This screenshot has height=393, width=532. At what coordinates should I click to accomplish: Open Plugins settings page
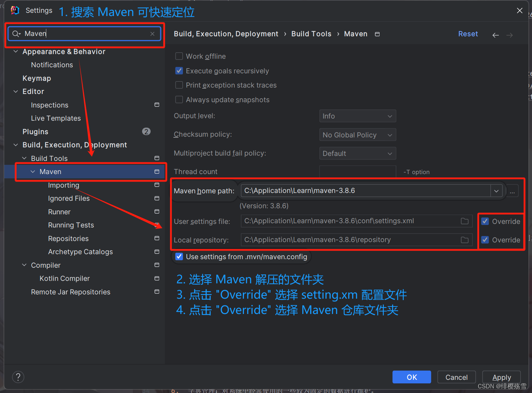35,132
